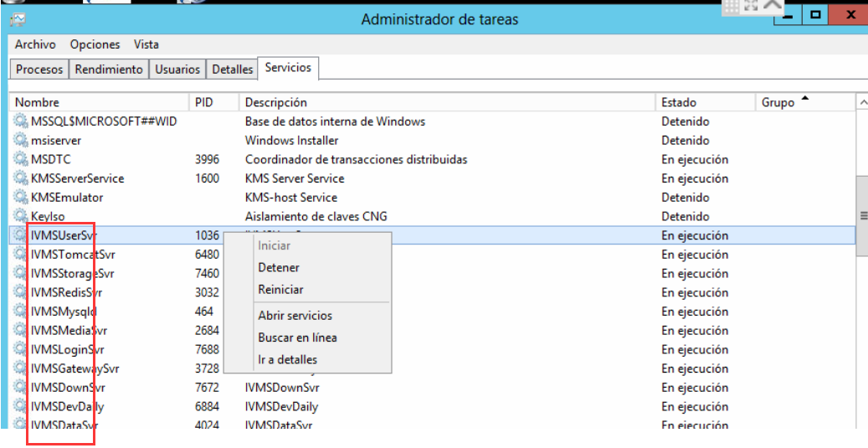Image resolution: width=868 pixels, height=448 pixels.
Task: Select the Servicios tab
Action: (x=289, y=68)
